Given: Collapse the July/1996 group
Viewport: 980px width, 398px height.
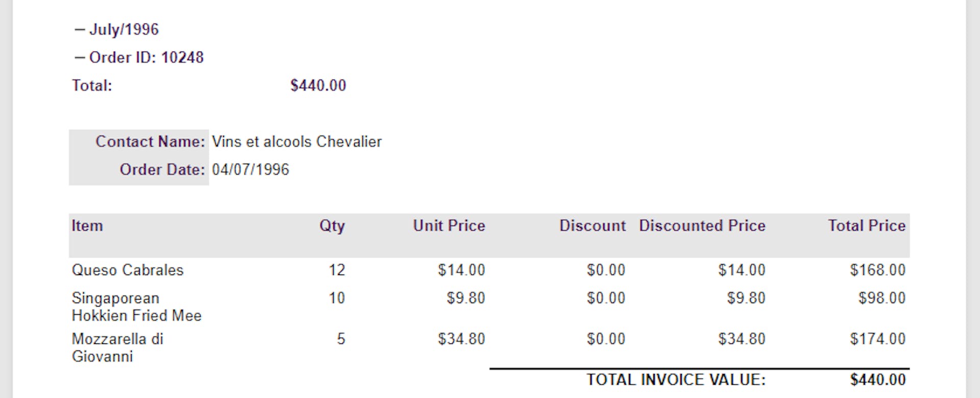Looking at the screenshot, I should [x=79, y=30].
